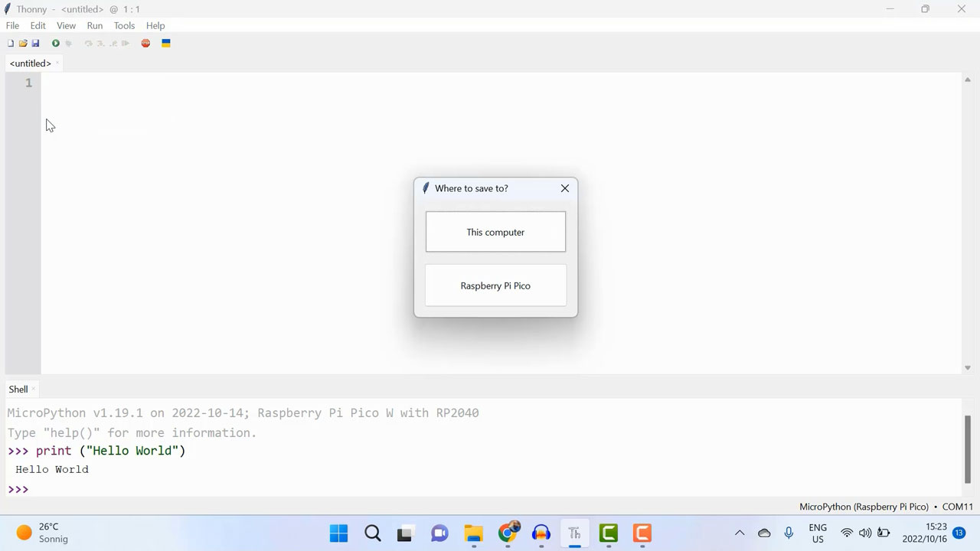Click the editor text area on line 1
This screenshot has height=551, width=980.
tap(501, 83)
